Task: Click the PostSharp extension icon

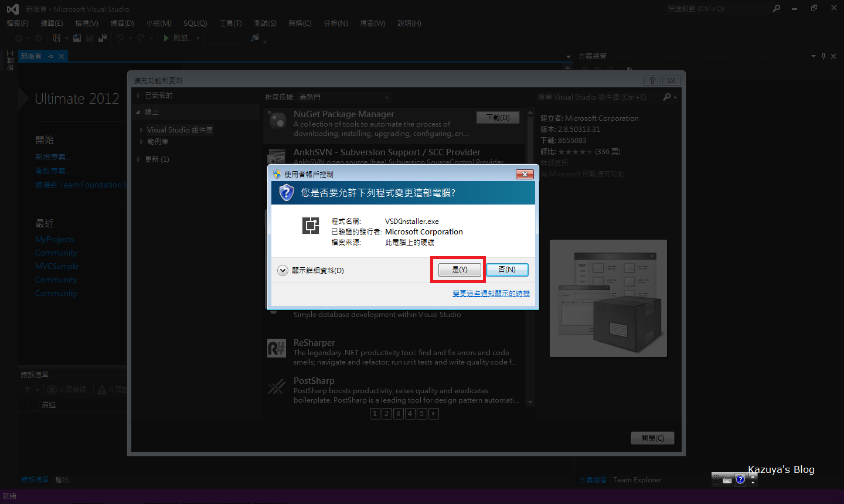Action: pos(277,387)
